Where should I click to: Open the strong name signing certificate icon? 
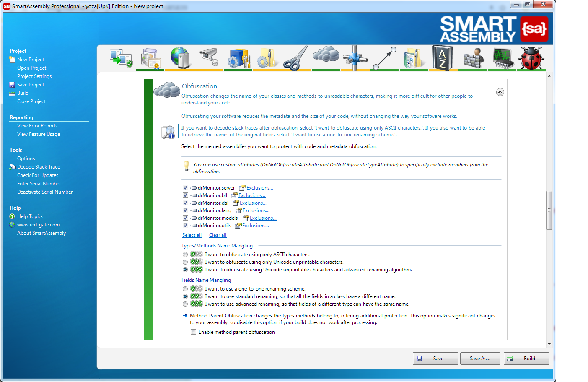point(151,58)
